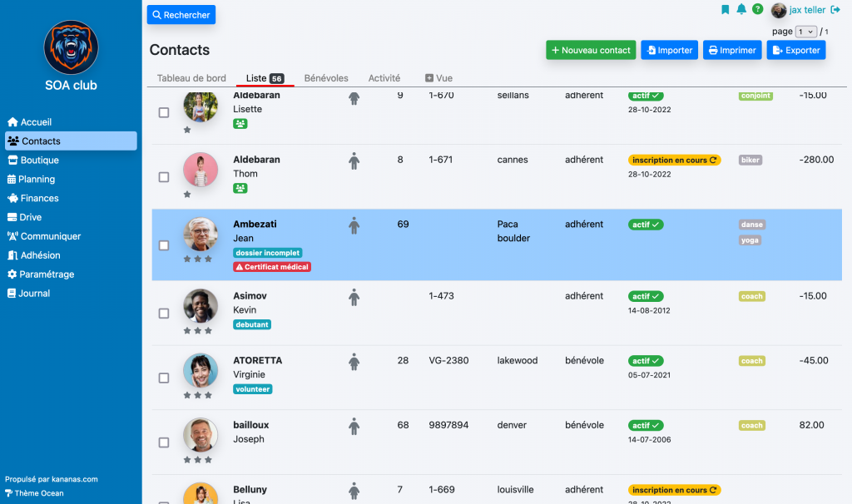
Task: Click the dossier incomplet tag on Ambezati Jean
Action: pyautogui.click(x=268, y=253)
